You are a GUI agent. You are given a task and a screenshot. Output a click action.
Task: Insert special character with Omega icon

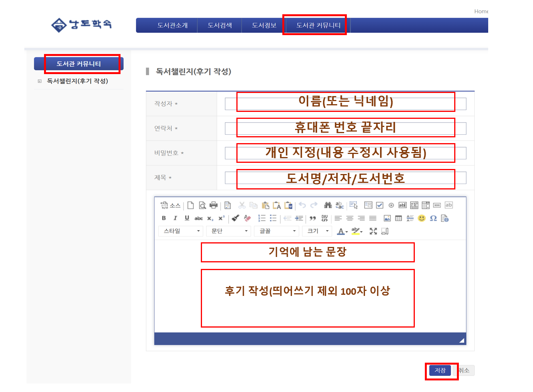pos(433,218)
